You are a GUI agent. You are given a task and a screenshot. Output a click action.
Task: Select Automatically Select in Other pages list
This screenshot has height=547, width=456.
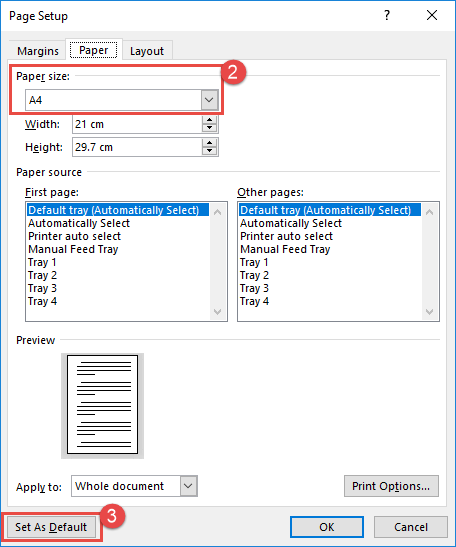(x=330, y=223)
